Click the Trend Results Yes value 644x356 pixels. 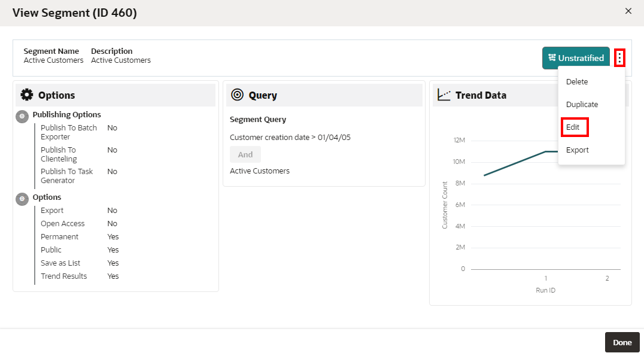coord(113,276)
